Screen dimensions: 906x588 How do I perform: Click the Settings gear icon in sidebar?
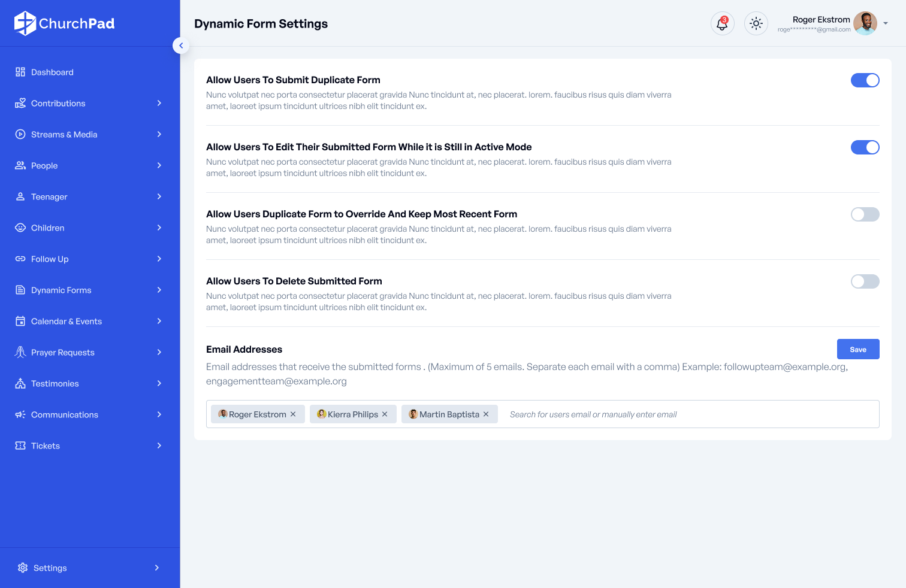pos(23,568)
